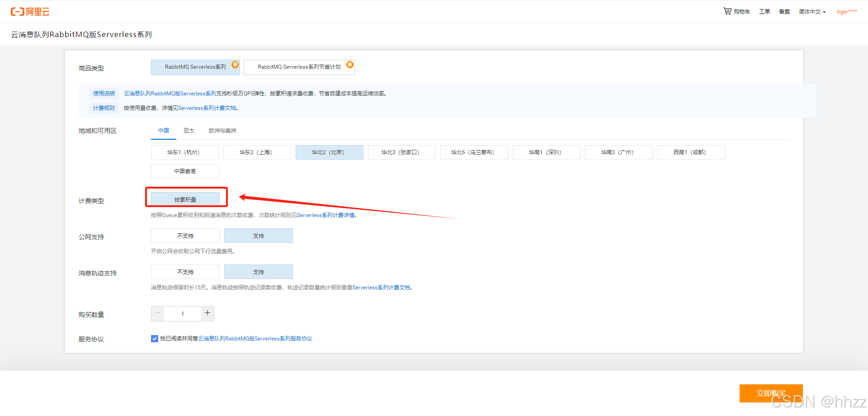Click the purchase quantity input field
The height and width of the screenshot is (416, 868).
[x=183, y=313]
